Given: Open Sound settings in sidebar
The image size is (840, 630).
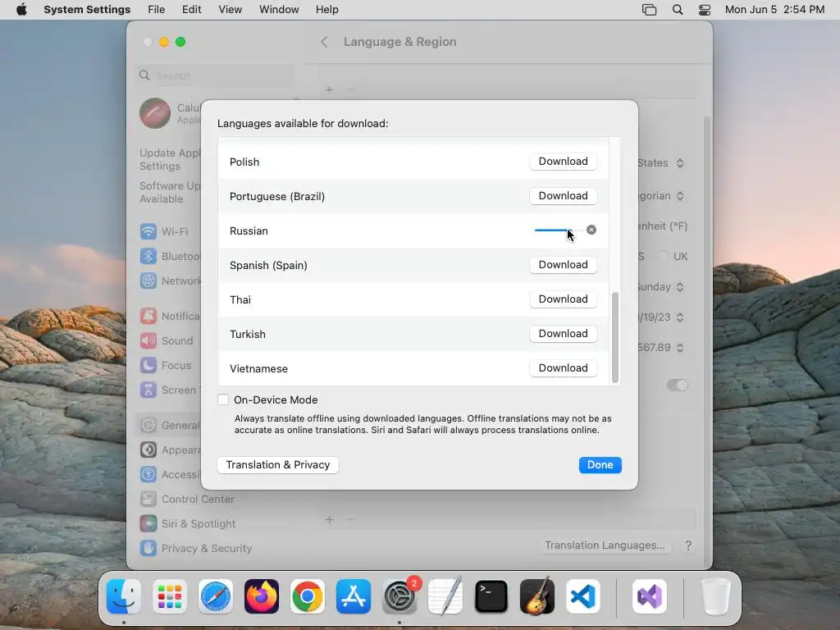Looking at the screenshot, I should click(166, 340).
